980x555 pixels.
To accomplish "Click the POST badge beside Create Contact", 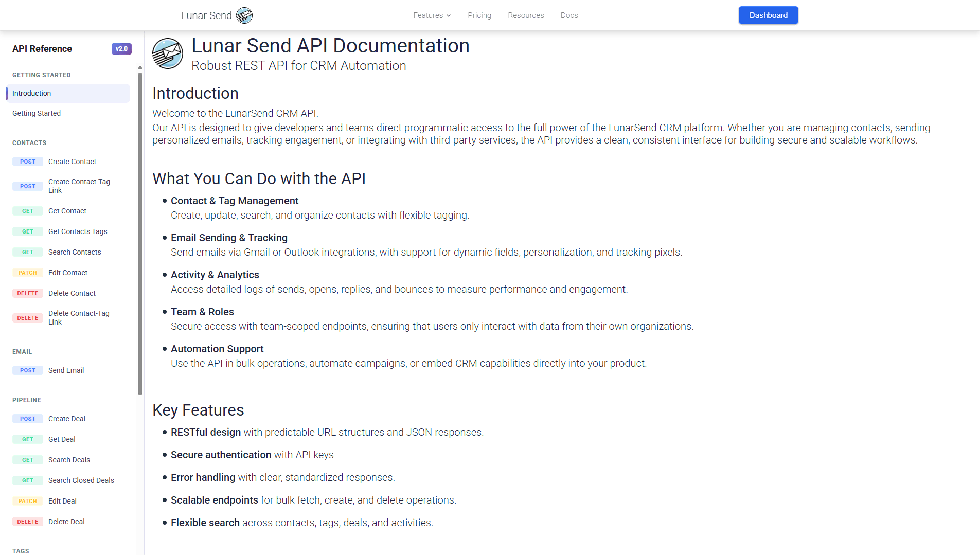I will [28, 162].
